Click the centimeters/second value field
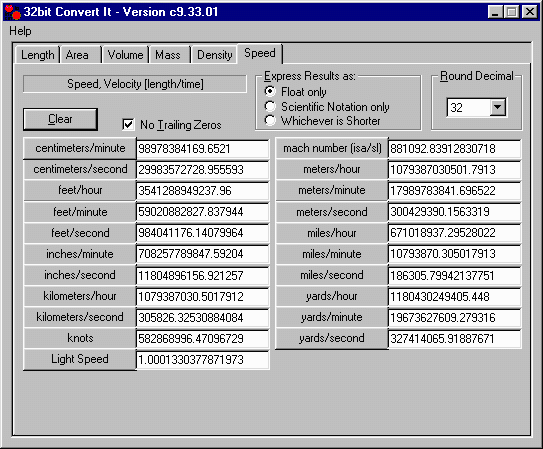 pos(203,170)
